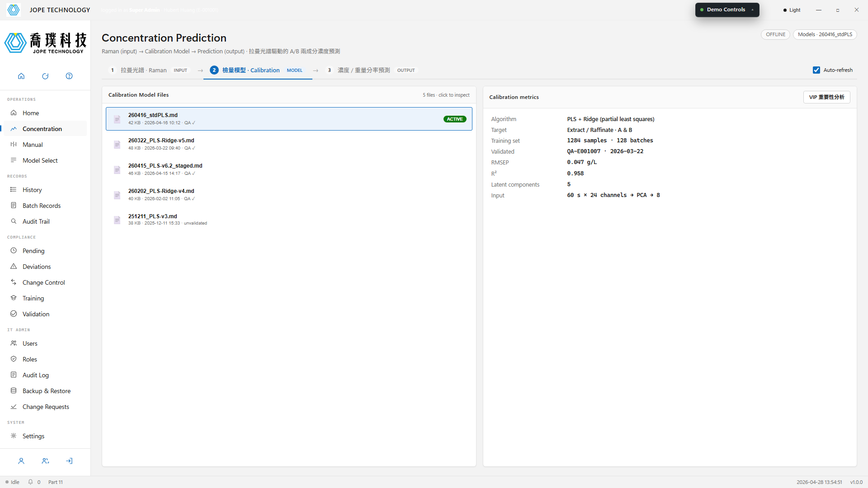Click the JOPE Technology sidebar logo

click(45, 43)
